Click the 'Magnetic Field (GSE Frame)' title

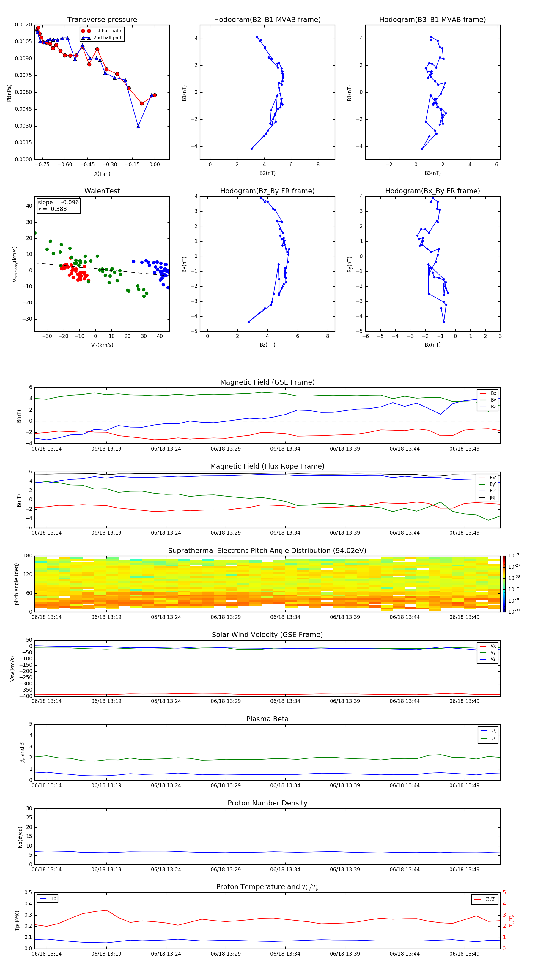click(267, 382)
